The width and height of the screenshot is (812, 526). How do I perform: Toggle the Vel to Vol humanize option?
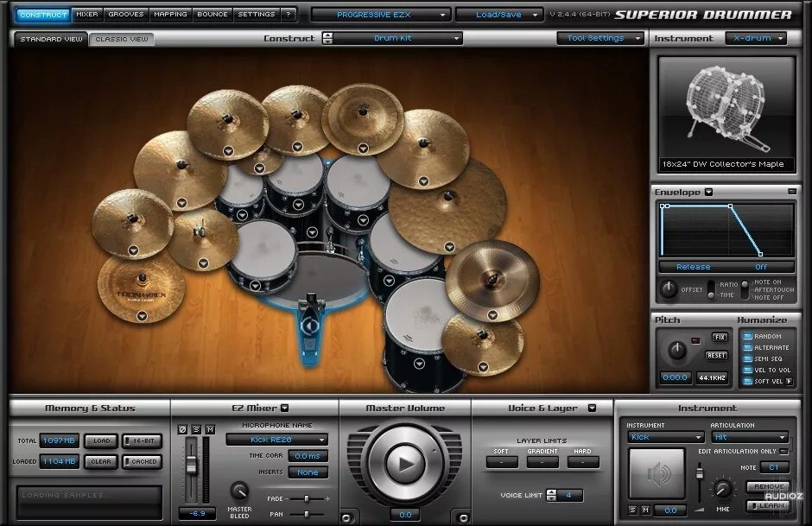(x=747, y=370)
